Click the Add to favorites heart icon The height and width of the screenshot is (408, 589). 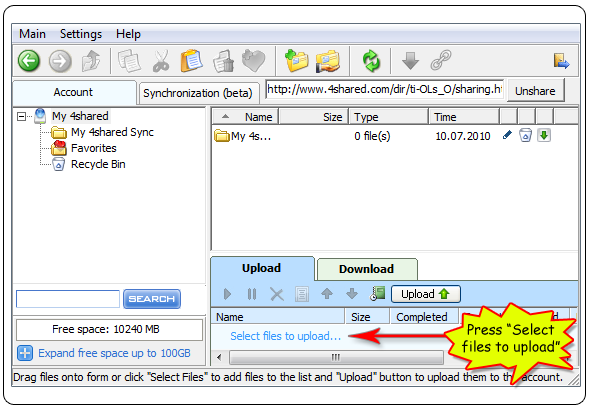coord(254,60)
